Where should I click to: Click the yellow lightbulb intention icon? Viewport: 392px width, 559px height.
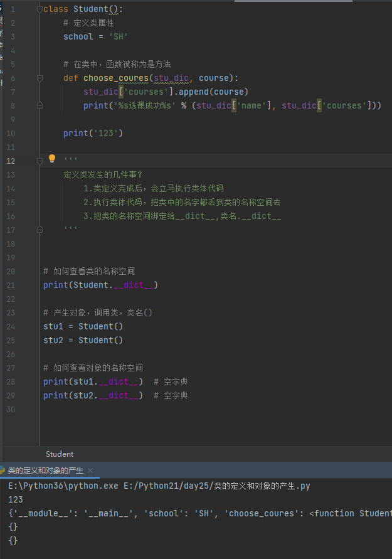(x=52, y=159)
